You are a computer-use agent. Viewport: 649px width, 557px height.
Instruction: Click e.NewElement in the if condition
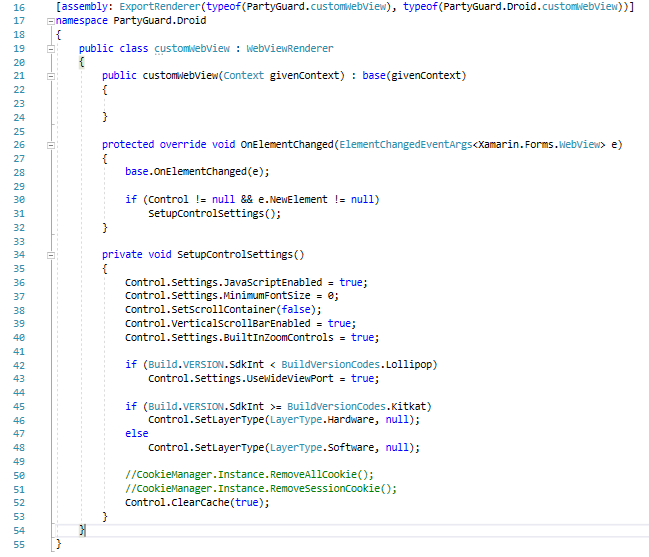click(x=293, y=199)
